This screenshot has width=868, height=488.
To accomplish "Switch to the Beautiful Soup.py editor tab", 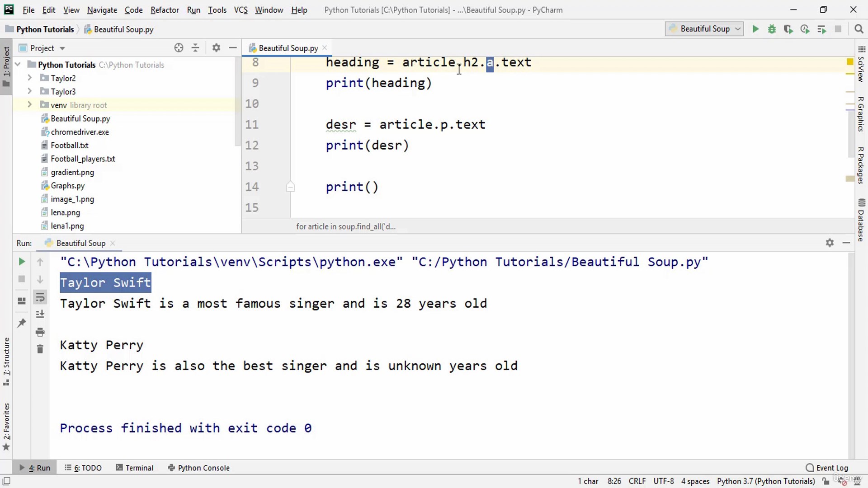I will pos(288,48).
